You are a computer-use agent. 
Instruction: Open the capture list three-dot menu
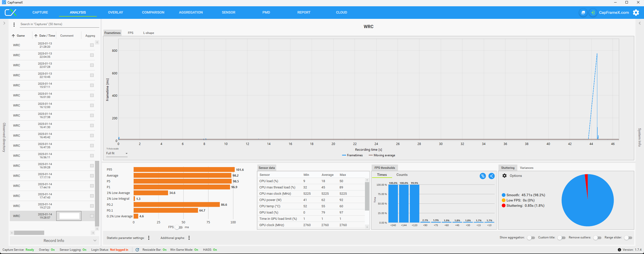pyautogui.click(x=14, y=24)
